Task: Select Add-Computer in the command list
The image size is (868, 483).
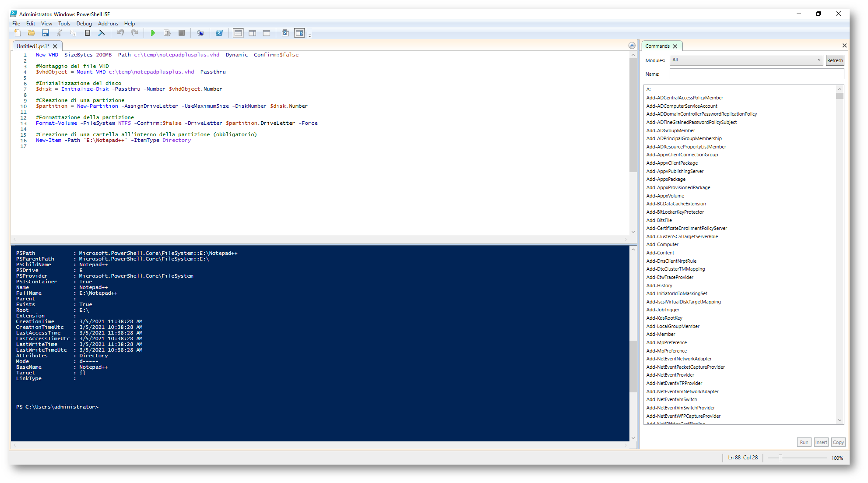Action: (662, 245)
